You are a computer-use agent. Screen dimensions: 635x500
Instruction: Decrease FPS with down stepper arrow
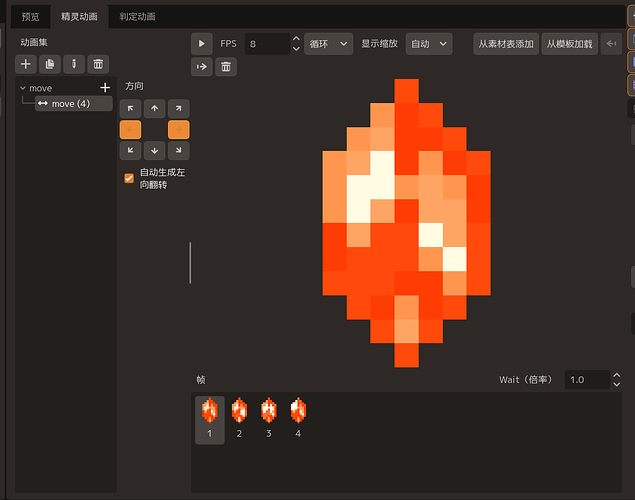tap(296, 49)
